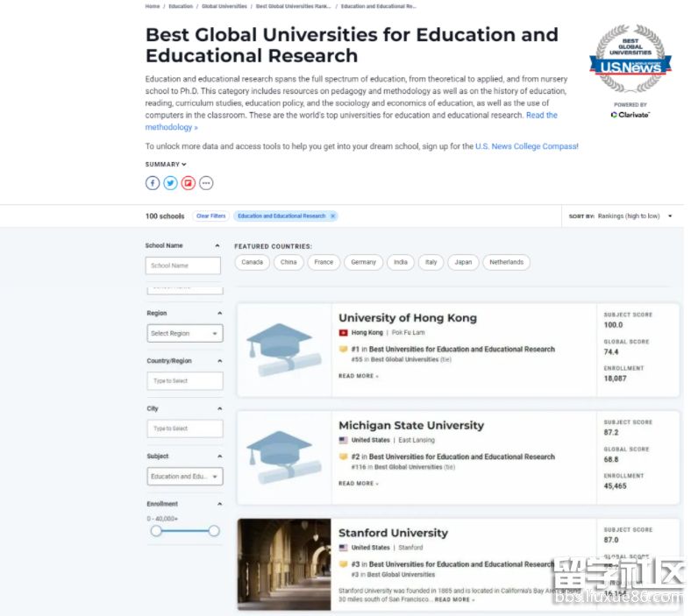The height and width of the screenshot is (616, 698).
Task: Click the red Flipboard share icon
Action: coord(188,183)
